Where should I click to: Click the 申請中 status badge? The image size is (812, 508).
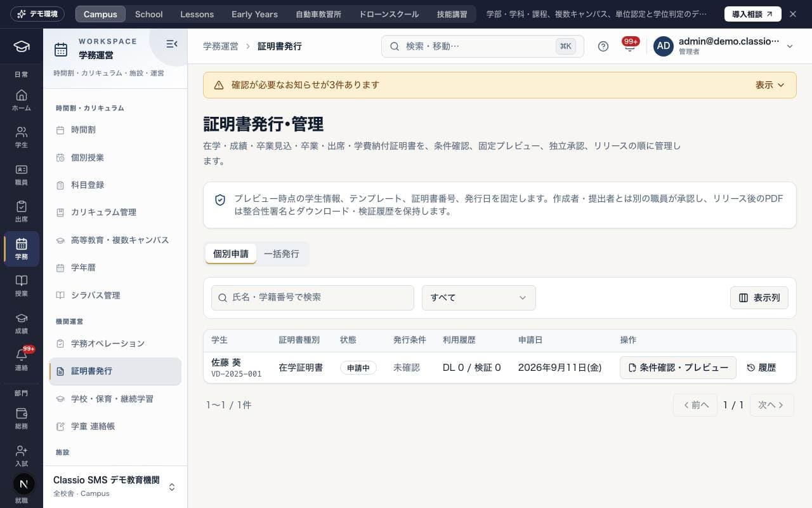(358, 368)
